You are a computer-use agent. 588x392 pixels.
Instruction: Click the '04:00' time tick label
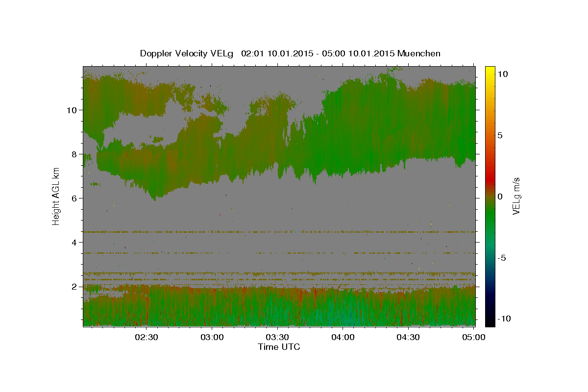(x=343, y=337)
